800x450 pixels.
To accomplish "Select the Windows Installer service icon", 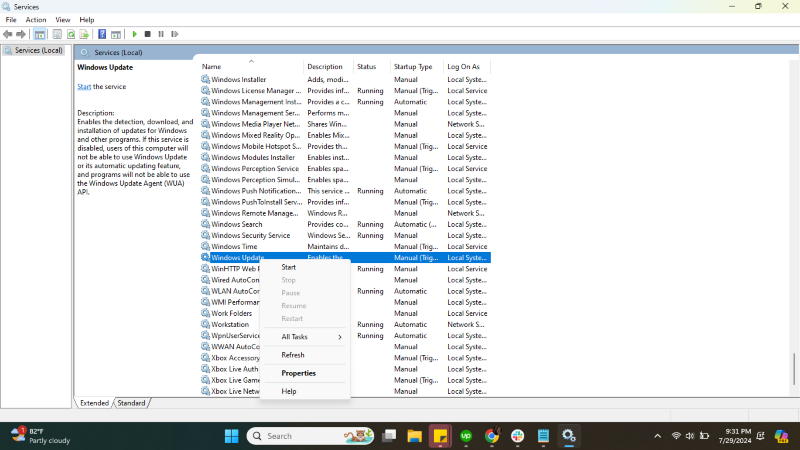I will coord(205,80).
